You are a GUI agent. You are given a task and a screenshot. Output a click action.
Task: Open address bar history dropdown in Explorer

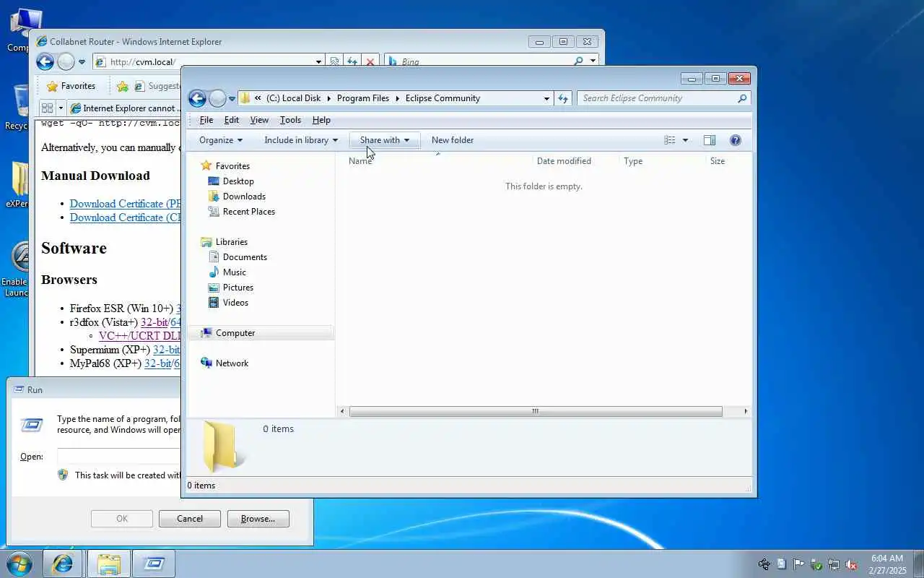[546, 98]
